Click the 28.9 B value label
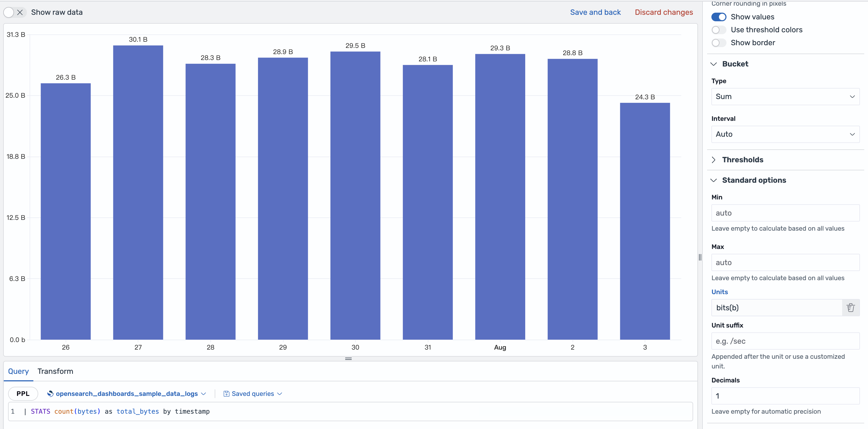The height and width of the screenshot is (429, 868). 283,52
